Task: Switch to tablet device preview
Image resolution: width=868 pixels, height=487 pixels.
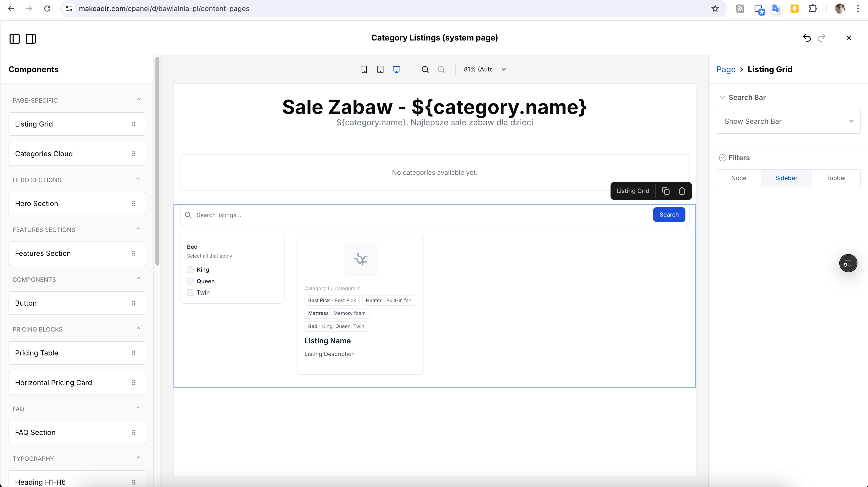Action: pyautogui.click(x=380, y=69)
